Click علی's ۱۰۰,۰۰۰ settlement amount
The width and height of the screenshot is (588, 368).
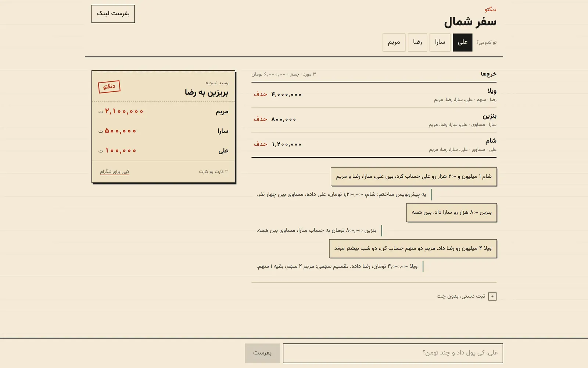pos(121,151)
